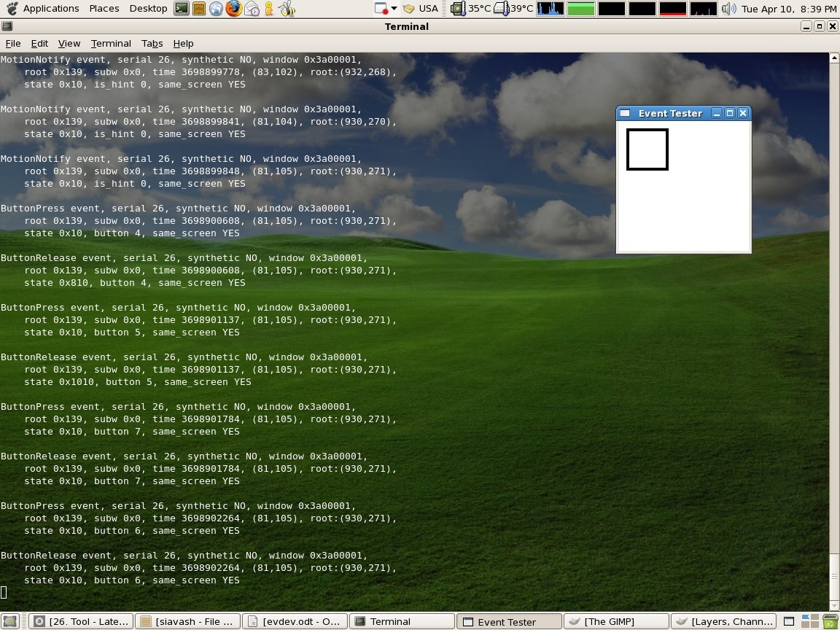The height and width of the screenshot is (630, 840).
Task: Open Terminal window menu icon in title bar
Action: coord(7,26)
